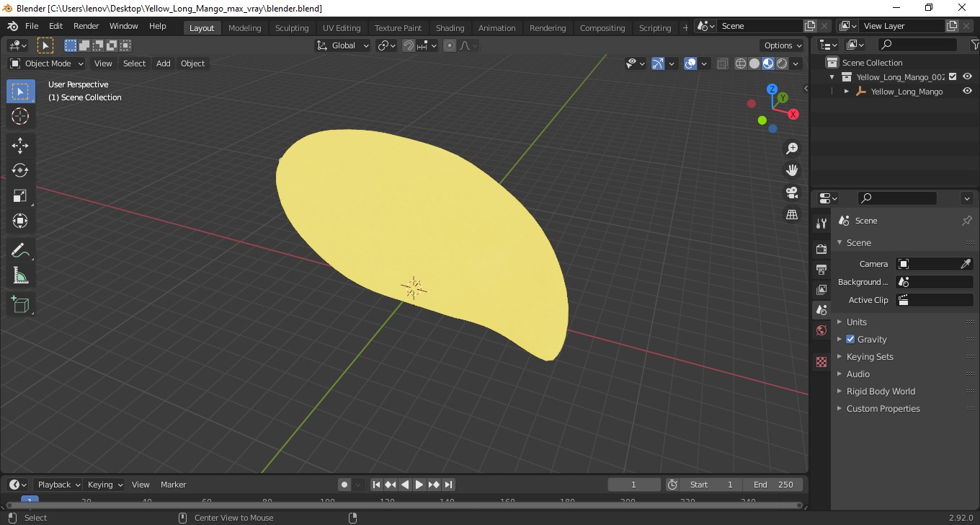Select wireframe viewport shading
Screen dimensions: 980x525
pos(741,63)
